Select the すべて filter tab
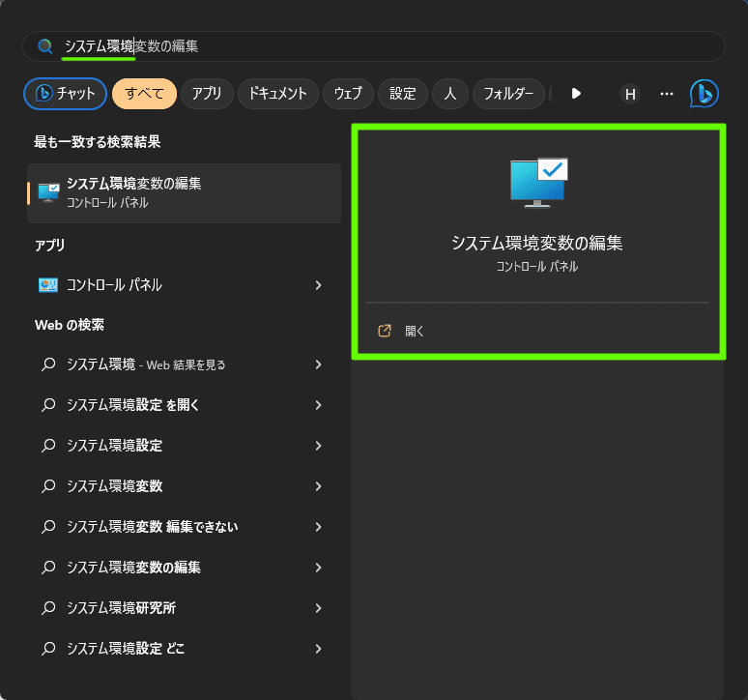This screenshot has width=748, height=700. coord(145,94)
